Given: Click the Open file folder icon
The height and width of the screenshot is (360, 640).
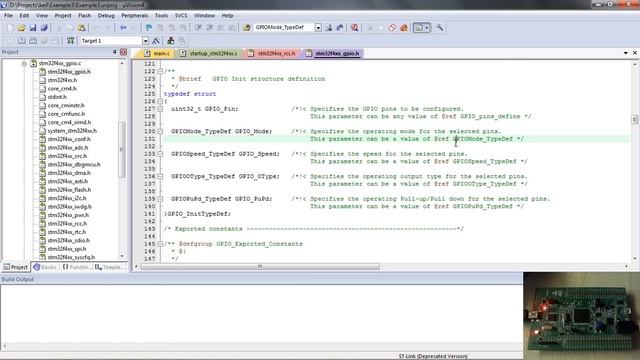Looking at the screenshot, I should (x=21, y=28).
